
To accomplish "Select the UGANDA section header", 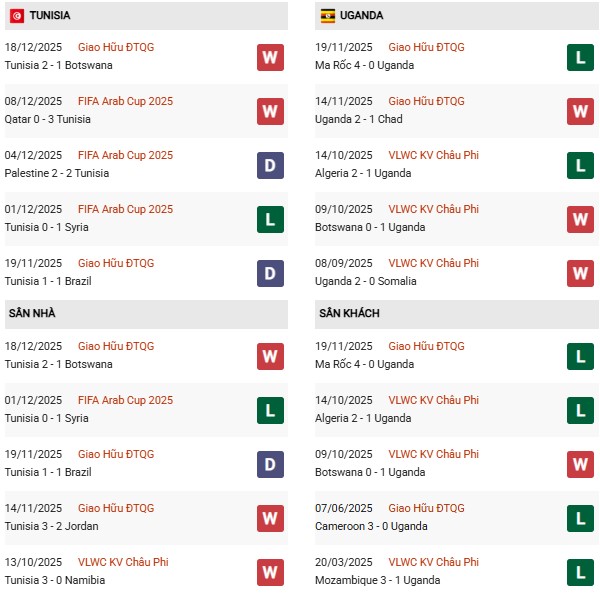I will tap(361, 16).
